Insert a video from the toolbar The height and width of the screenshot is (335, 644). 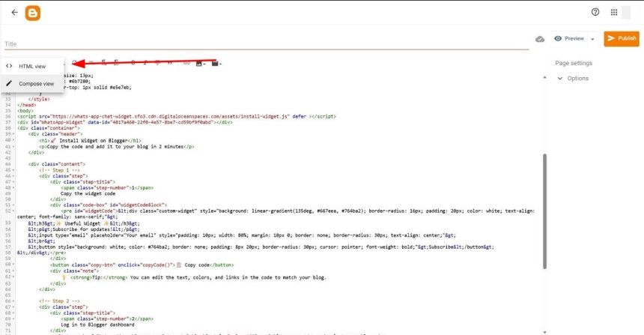pyautogui.click(x=216, y=63)
